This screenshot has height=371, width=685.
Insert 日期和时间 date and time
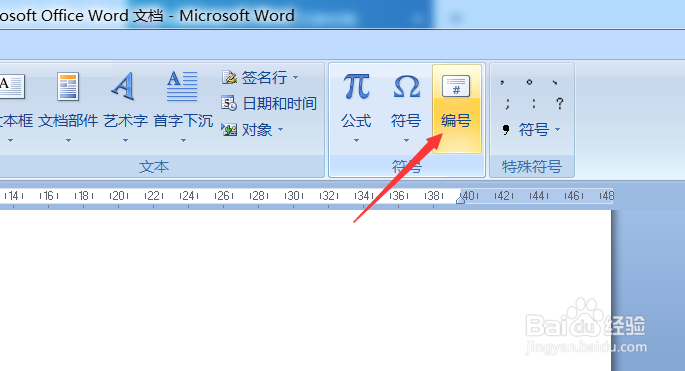269,104
